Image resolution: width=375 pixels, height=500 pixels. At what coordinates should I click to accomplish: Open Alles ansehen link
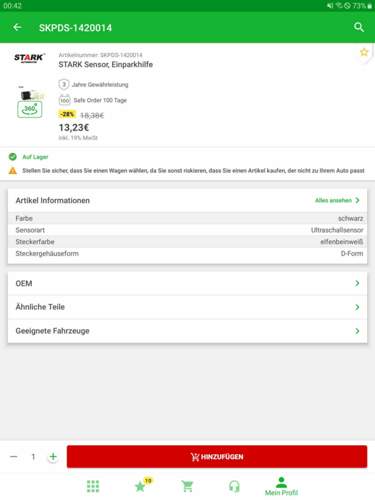click(337, 200)
